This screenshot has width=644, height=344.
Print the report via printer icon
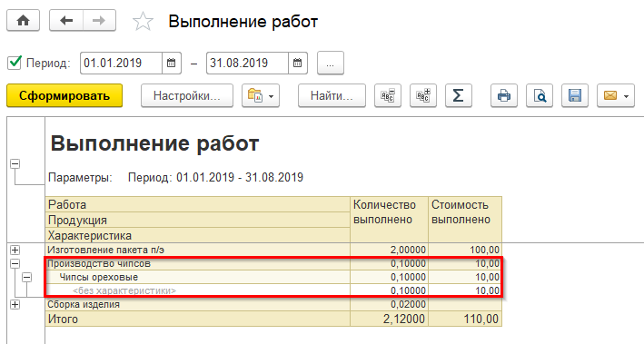[x=504, y=95]
